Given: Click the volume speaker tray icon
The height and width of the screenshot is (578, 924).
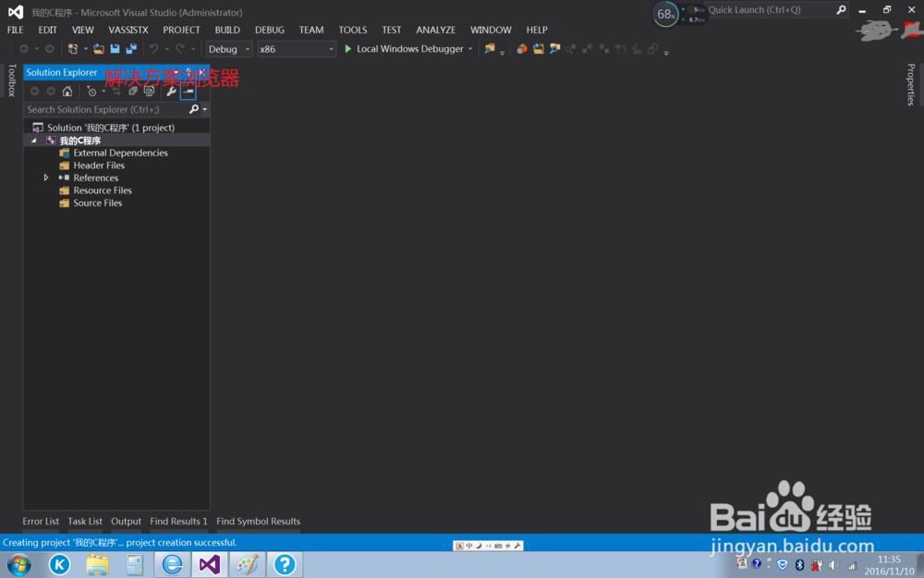Looking at the screenshot, I should pyautogui.click(x=833, y=565).
